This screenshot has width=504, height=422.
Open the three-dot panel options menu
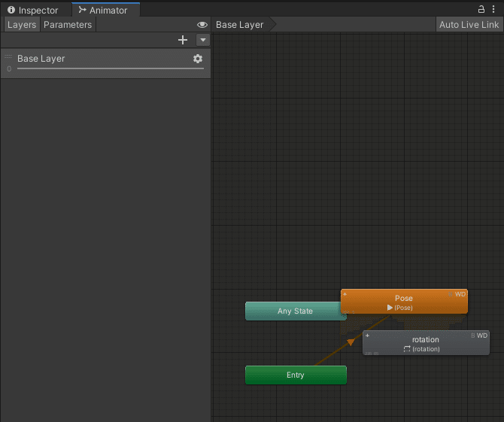[493, 9]
